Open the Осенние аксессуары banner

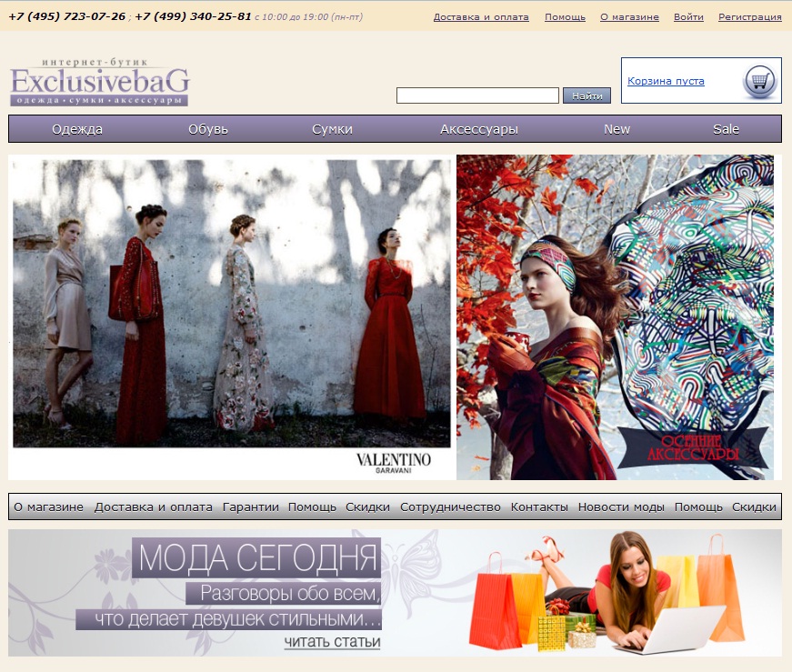point(616,317)
